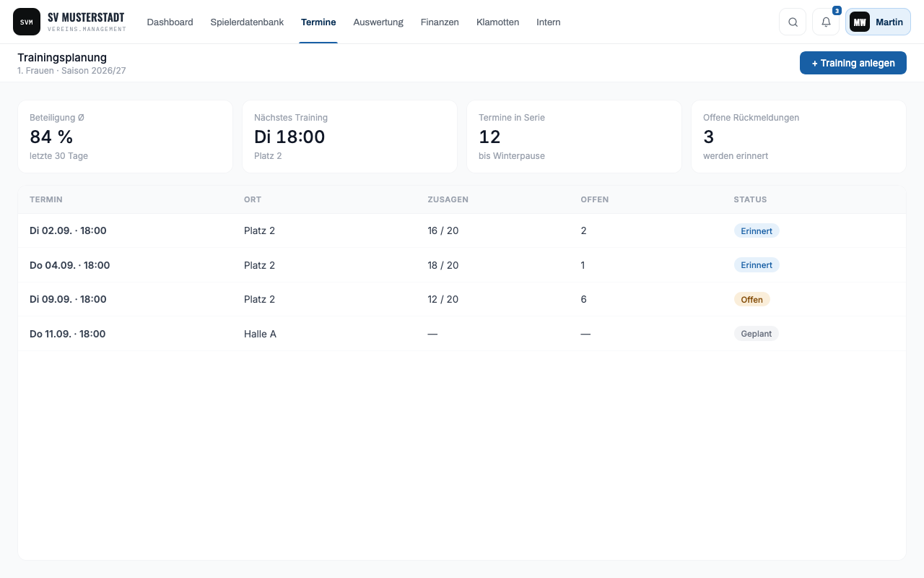Click the Erinnert badge for Di 02.09.

coord(757,230)
